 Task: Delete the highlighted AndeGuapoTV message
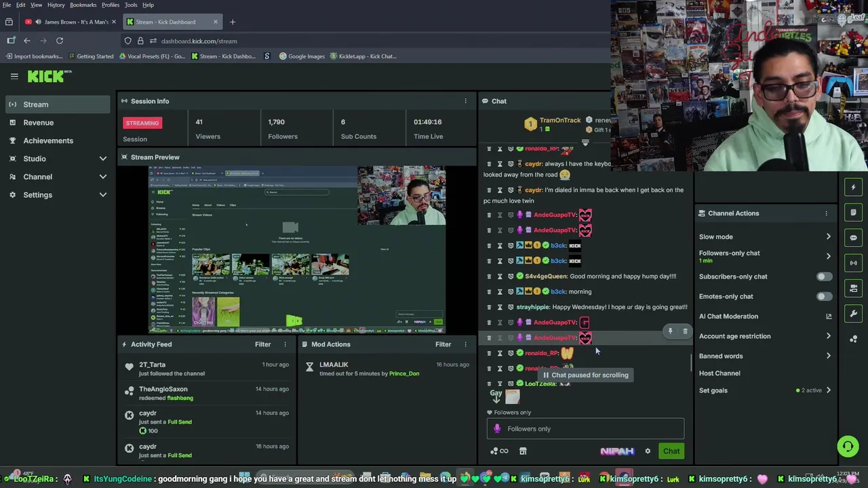click(685, 331)
